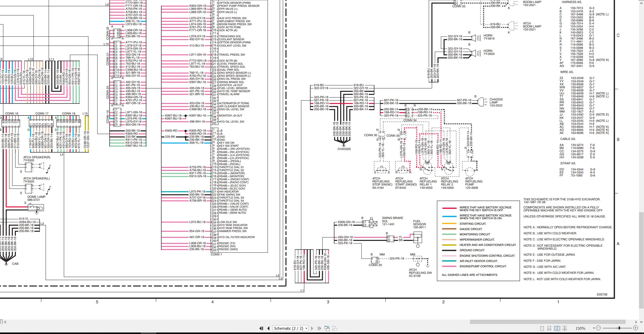
Task: Click ALL DASHED LINES ARE ATTACHMENTS. text
Action: tap(470, 275)
